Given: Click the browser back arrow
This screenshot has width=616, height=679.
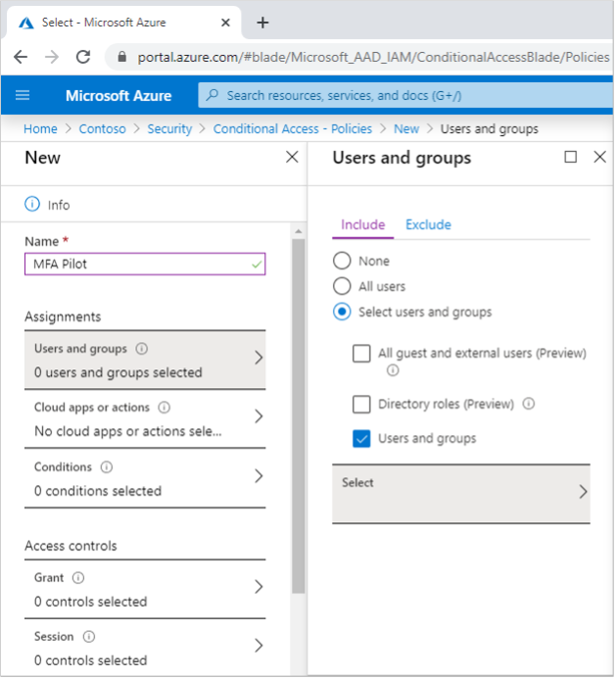Looking at the screenshot, I should 21,57.
